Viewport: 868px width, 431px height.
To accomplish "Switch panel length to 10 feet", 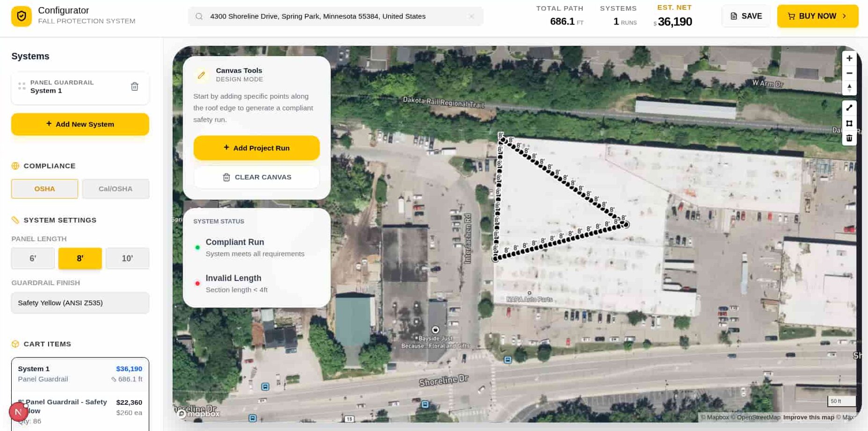I will pos(127,258).
